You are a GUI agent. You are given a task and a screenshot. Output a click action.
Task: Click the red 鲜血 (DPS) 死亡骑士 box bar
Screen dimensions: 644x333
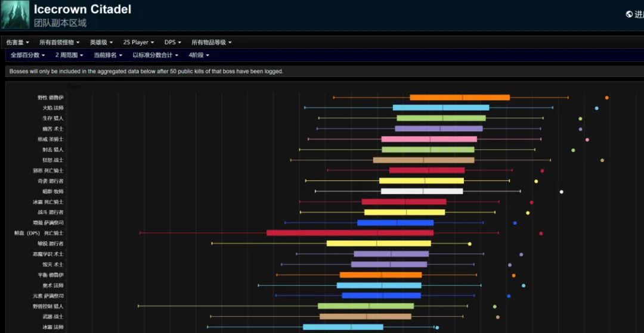click(x=349, y=233)
